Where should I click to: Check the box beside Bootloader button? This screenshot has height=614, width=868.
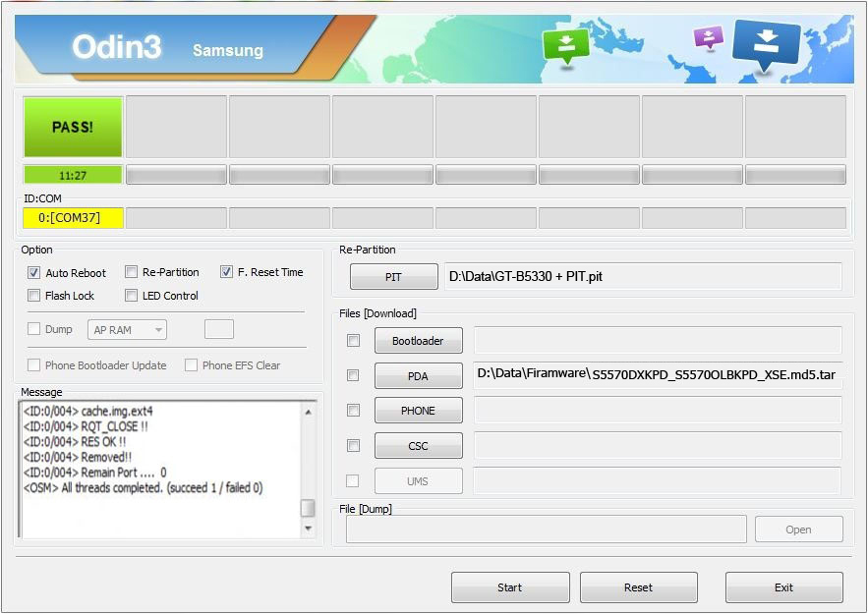[x=353, y=340]
